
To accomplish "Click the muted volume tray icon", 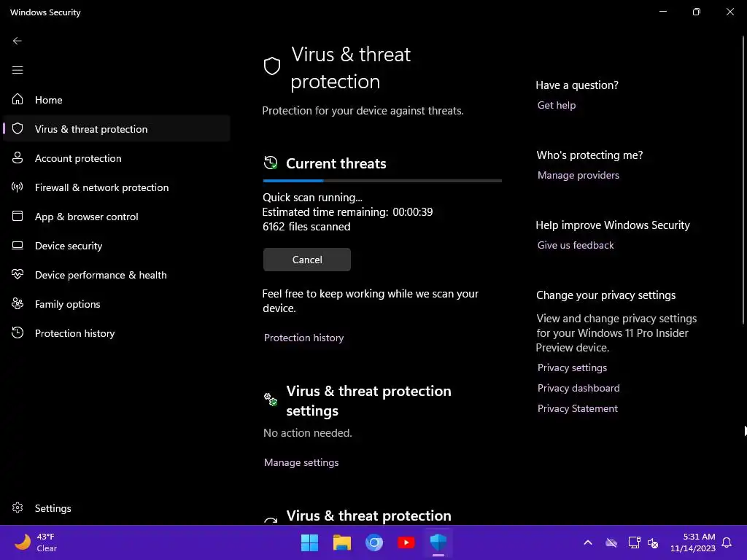I will coord(653,542).
